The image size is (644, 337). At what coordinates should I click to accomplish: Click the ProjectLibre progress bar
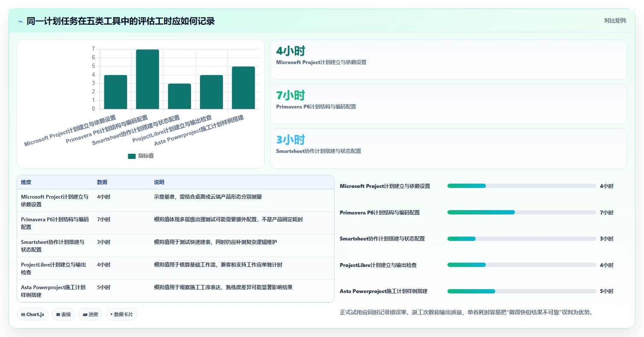522,265
